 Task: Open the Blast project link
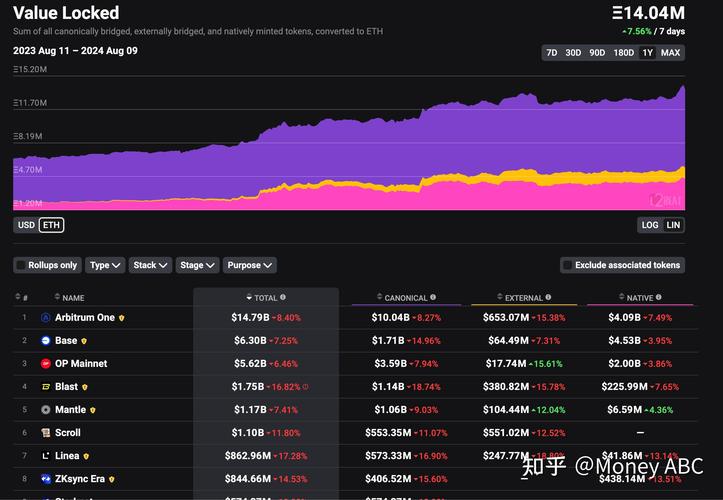coord(66,387)
